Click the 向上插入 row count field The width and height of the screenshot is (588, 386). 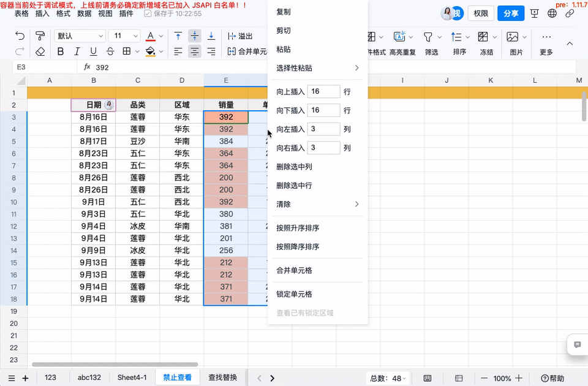(x=323, y=91)
